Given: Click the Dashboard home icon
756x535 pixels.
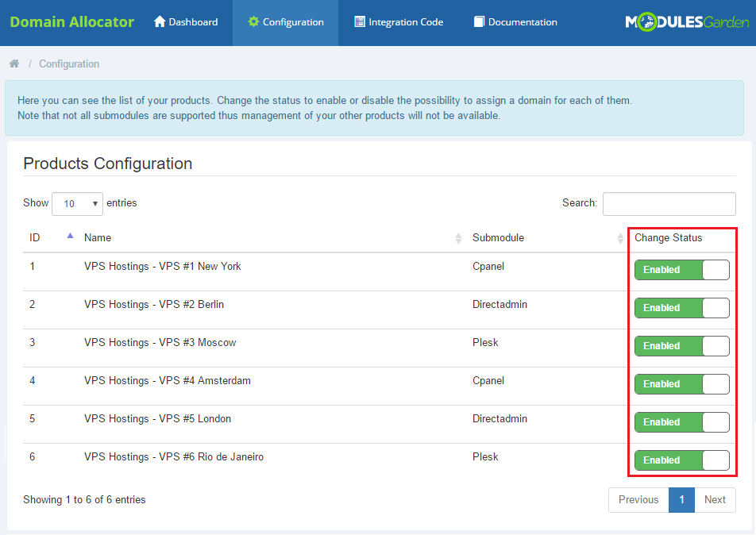Looking at the screenshot, I should coord(160,21).
